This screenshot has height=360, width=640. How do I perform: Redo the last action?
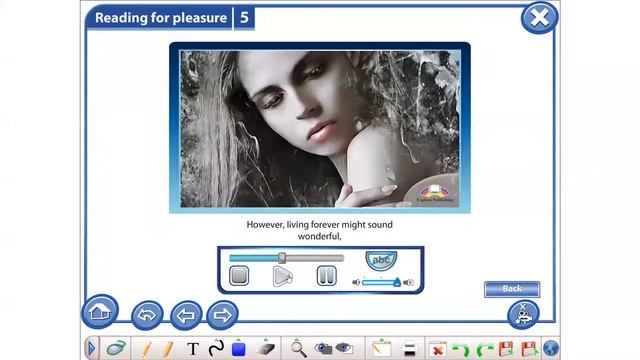point(485,350)
